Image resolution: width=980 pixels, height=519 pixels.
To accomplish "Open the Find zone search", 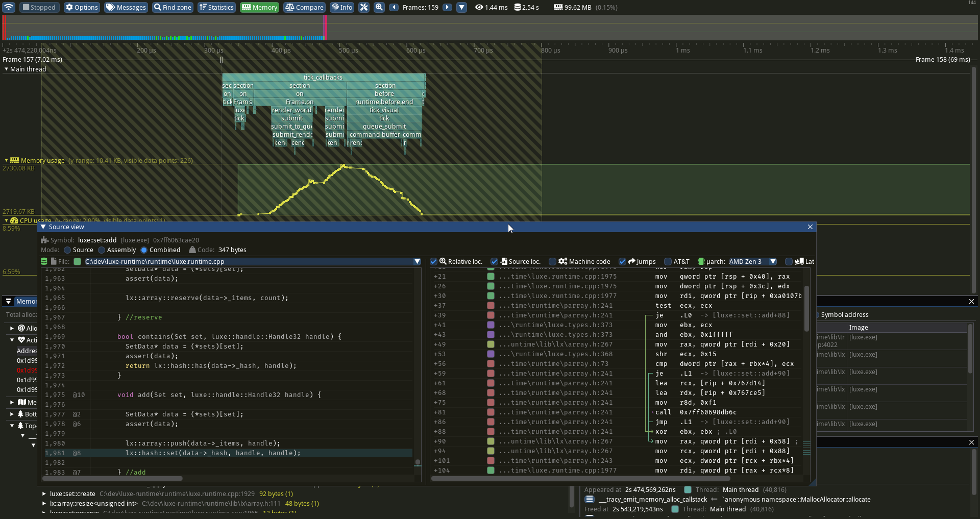I will click(x=172, y=7).
